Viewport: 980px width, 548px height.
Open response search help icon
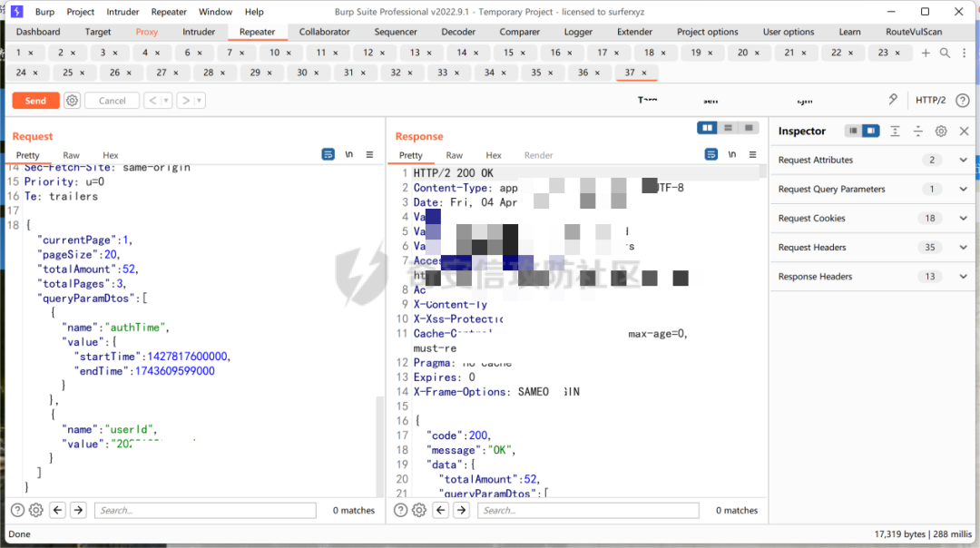coord(401,511)
